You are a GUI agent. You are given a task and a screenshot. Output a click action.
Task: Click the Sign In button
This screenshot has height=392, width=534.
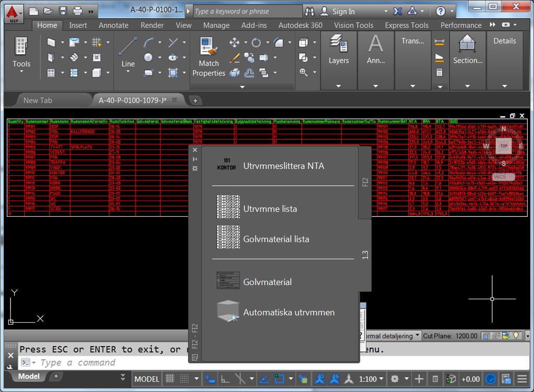344,11
